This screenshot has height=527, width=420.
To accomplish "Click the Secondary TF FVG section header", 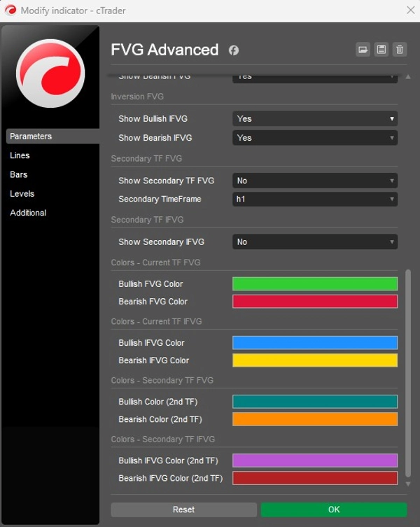I will point(146,158).
